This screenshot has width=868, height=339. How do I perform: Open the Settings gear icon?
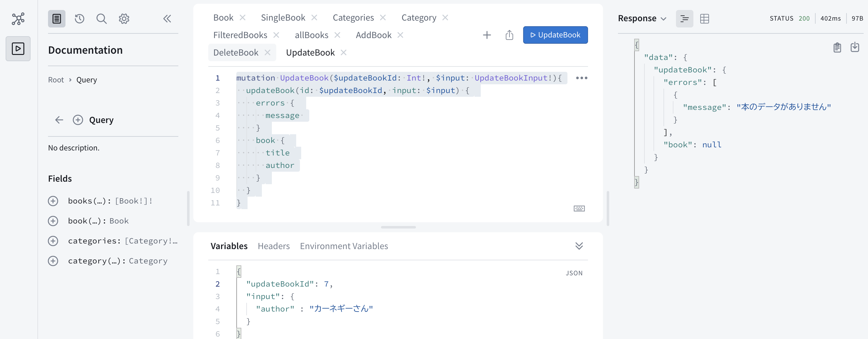pos(123,18)
